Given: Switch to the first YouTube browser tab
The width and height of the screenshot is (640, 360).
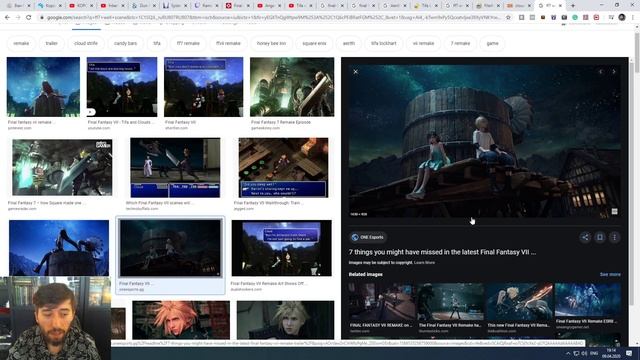Looking at the screenshot, I should (81, 6).
